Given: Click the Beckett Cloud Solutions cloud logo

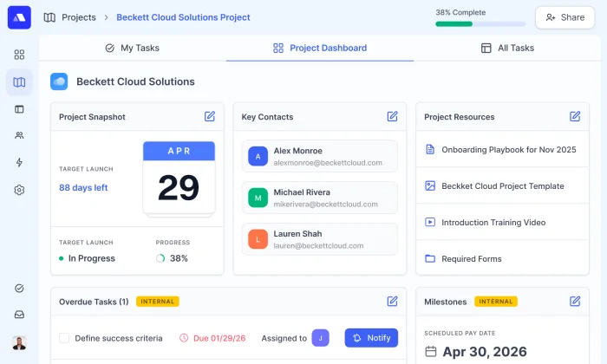Looking at the screenshot, I should 59,81.
